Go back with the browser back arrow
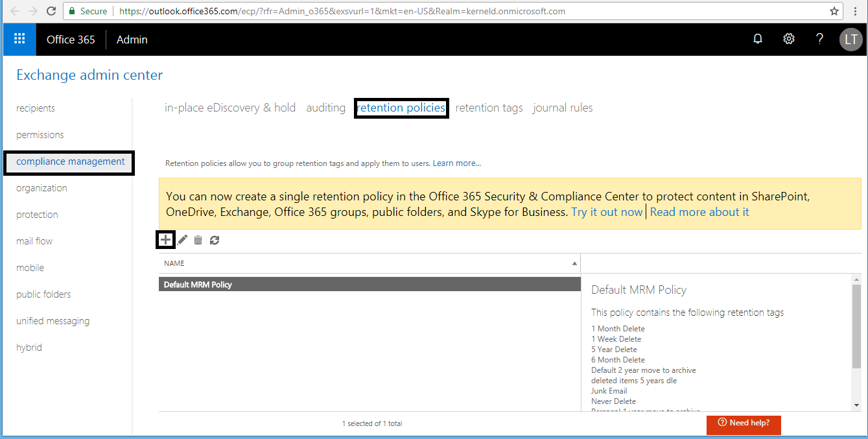The height and width of the screenshot is (439, 868). coord(14,11)
